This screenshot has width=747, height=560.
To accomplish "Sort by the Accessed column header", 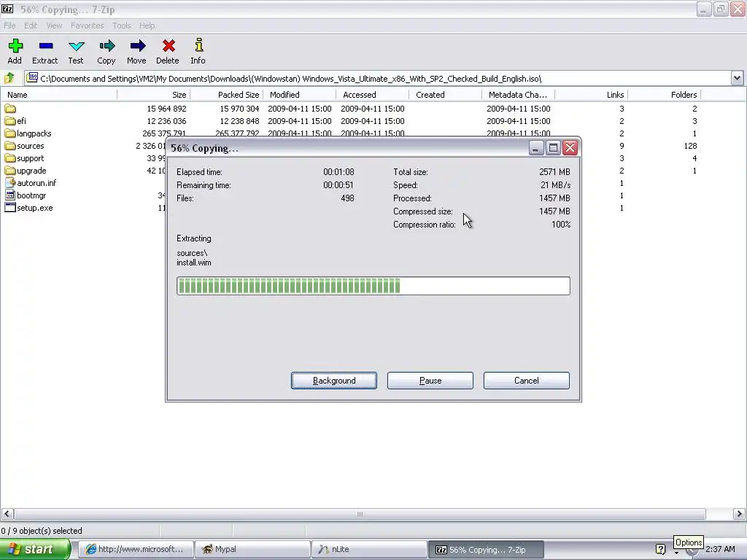I will point(372,95).
